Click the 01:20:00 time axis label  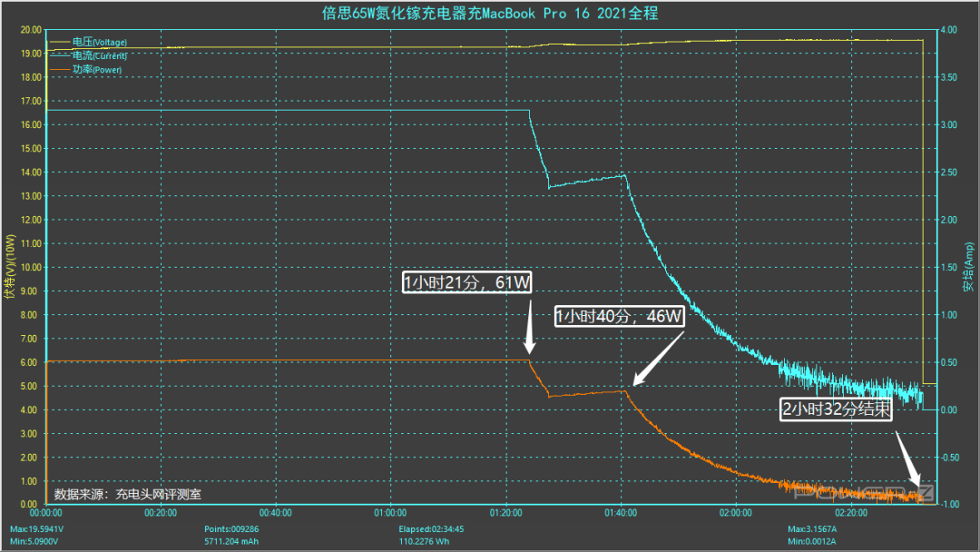505,513
